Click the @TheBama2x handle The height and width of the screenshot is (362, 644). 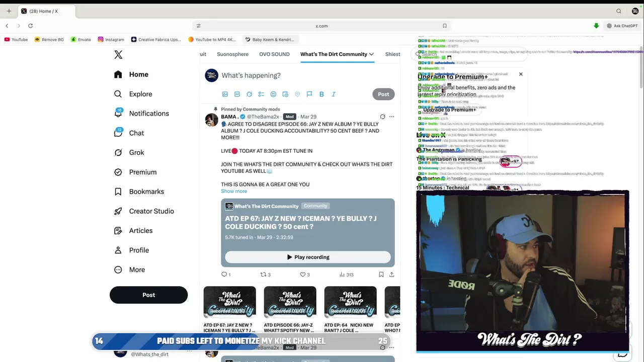point(263,117)
